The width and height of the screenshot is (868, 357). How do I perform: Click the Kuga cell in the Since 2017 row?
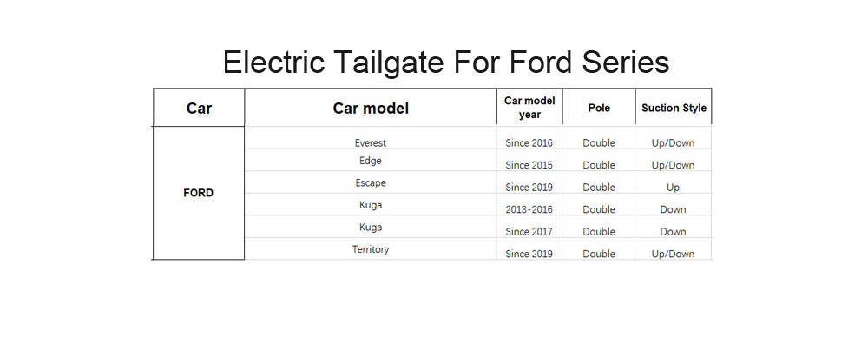371,227
